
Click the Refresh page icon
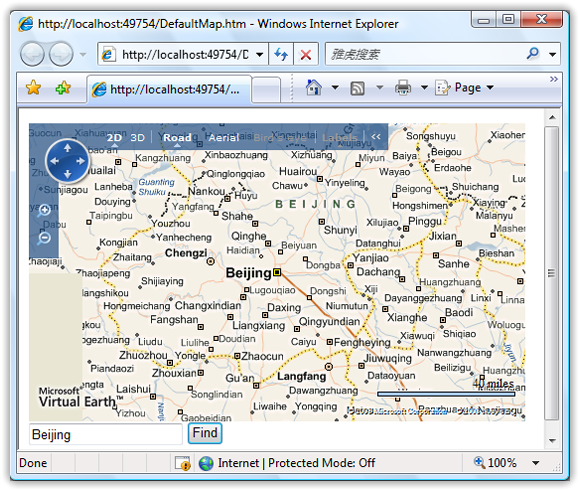pos(281,55)
